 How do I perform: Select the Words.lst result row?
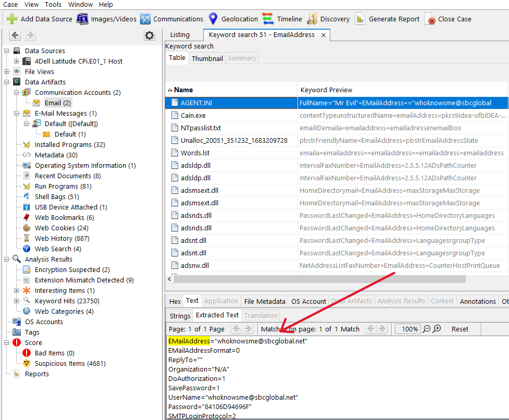coord(337,153)
